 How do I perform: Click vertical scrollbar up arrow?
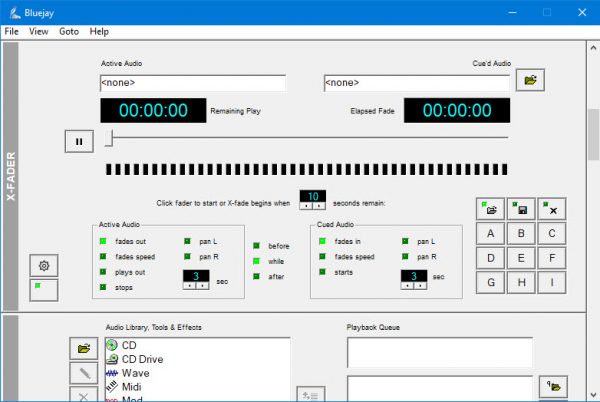(593, 48)
